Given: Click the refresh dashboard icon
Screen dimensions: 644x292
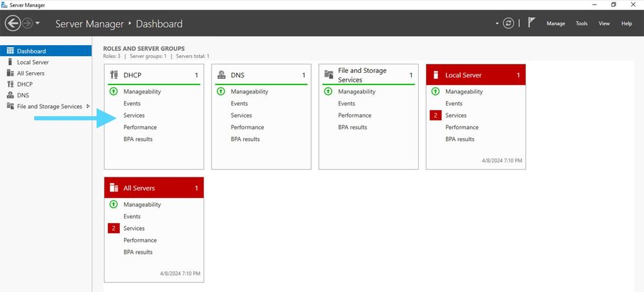Looking at the screenshot, I should point(508,23).
